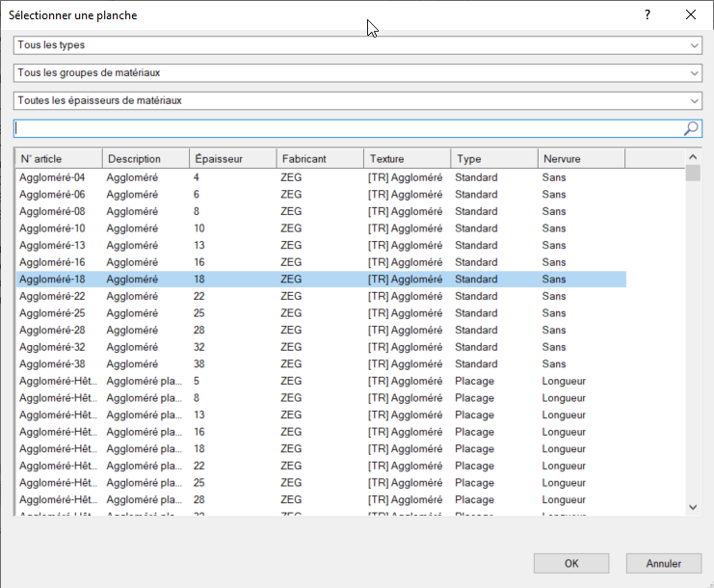Viewport: 714px width, 588px height.
Task: Open 'Toutes les épaisseurs de matériaux' dropdown
Action: pyautogui.click(x=357, y=100)
